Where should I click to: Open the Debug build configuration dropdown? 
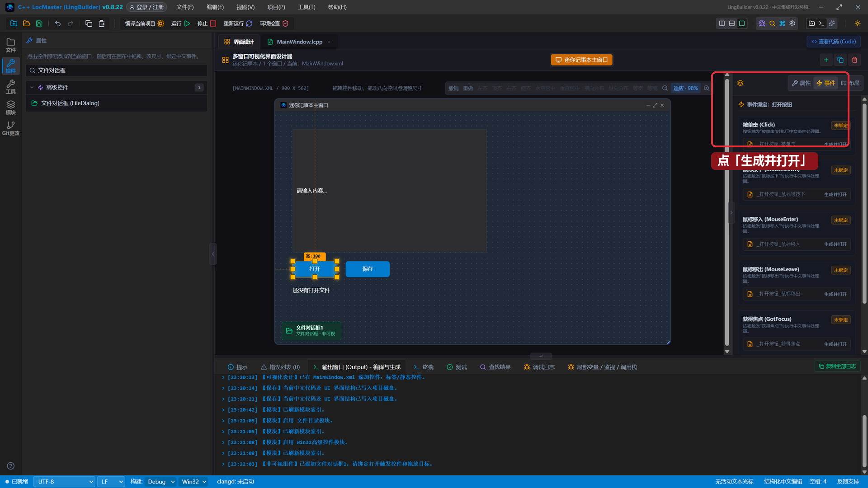pyautogui.click(x=161, y=482)
